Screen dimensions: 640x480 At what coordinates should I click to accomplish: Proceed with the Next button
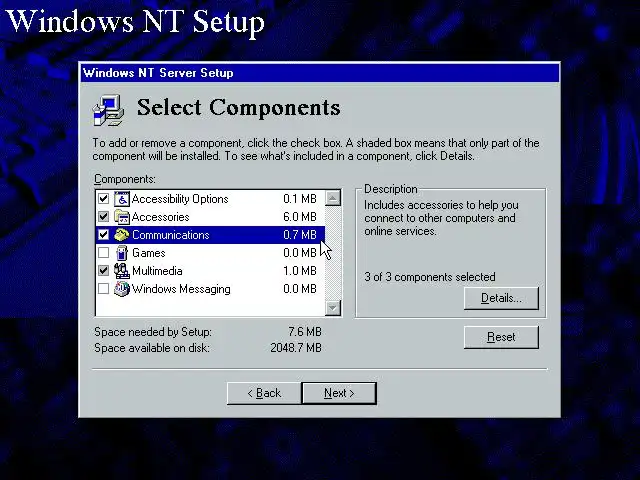click(x=339, y=393)
